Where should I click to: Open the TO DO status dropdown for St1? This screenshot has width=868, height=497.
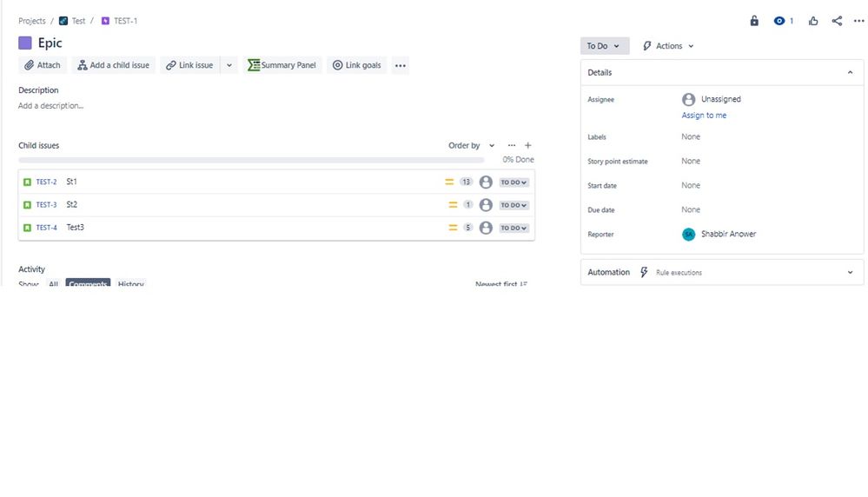coord(514,182)
